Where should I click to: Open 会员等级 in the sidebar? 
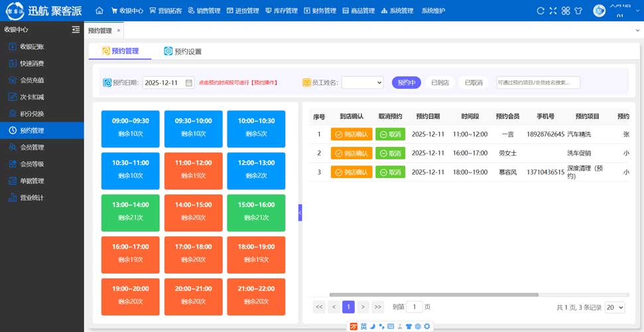(42, 164)
